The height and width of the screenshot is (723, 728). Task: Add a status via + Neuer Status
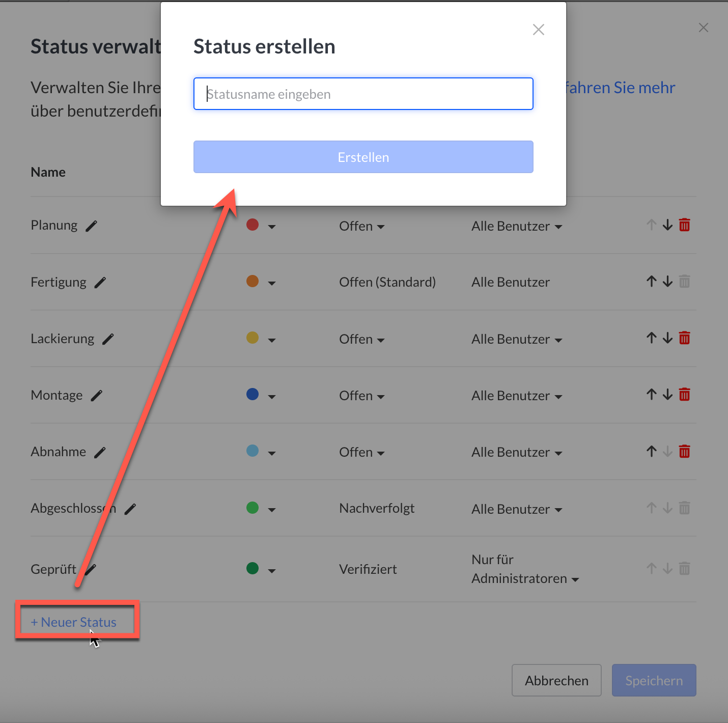pyautogui.click(x=74, y=622)
